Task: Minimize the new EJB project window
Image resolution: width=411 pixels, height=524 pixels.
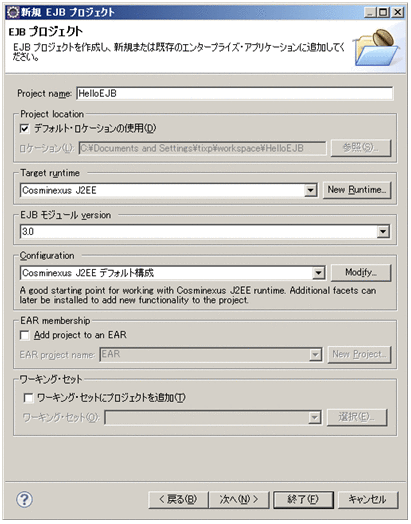Action: tap(370, 13)
